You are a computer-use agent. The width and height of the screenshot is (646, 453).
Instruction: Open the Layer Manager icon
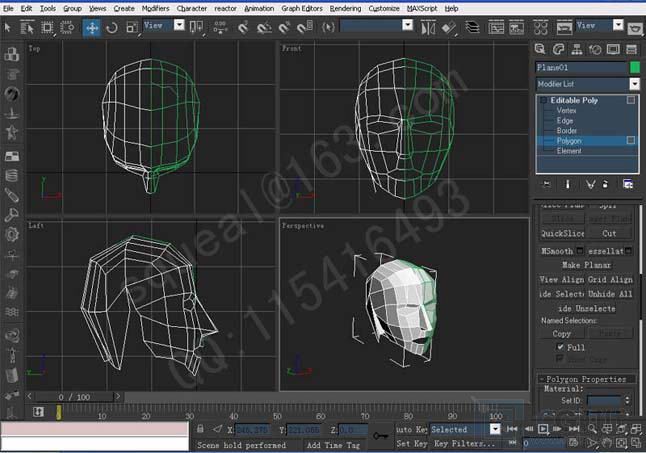pos(472,28)
